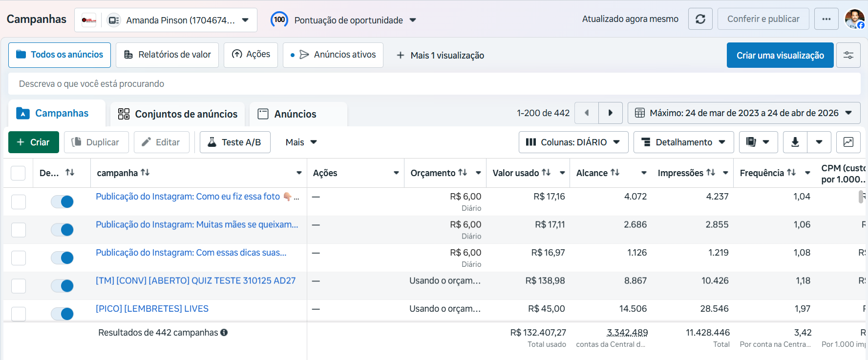Viewport: 868px width, 360px height.
Task: Open Orçamento column options arrow
Action: click(478, 173)
